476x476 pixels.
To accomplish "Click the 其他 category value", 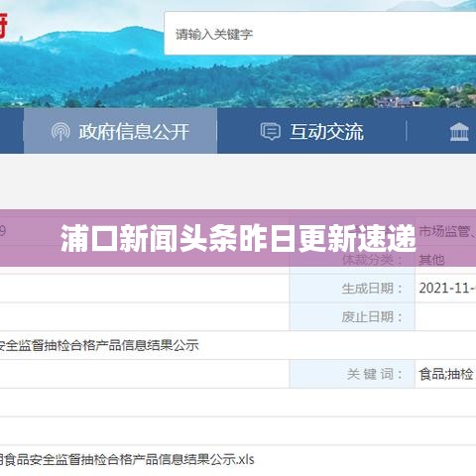I will pyautogui.click(x=431, y=260).
